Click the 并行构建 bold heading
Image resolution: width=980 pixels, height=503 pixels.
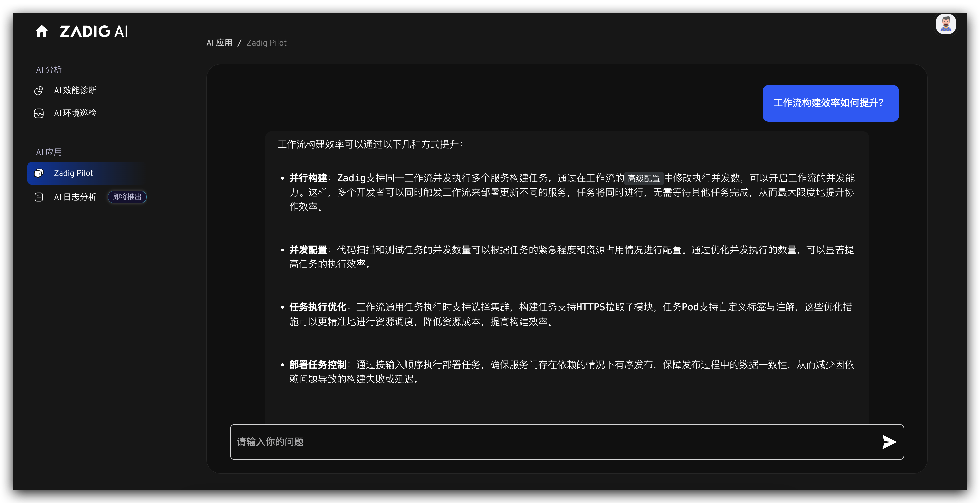pos(308,178)
